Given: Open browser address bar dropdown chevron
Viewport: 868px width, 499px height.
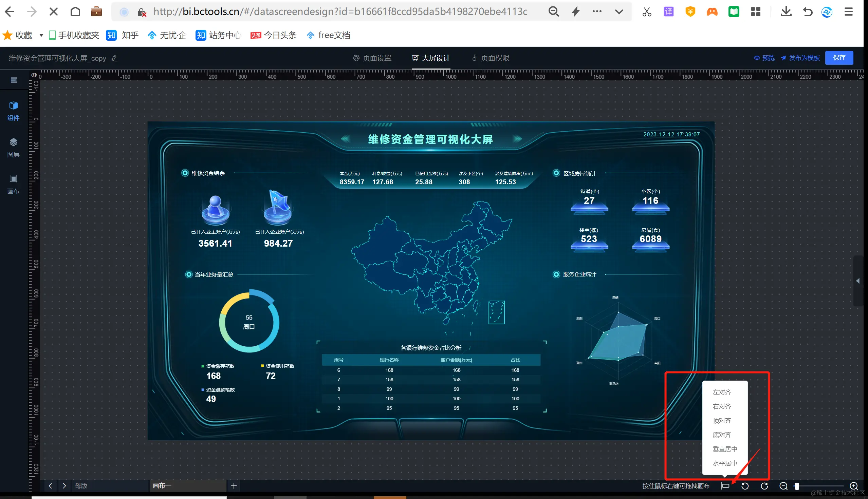Looking at the screenshot, I should click(619, 12).
